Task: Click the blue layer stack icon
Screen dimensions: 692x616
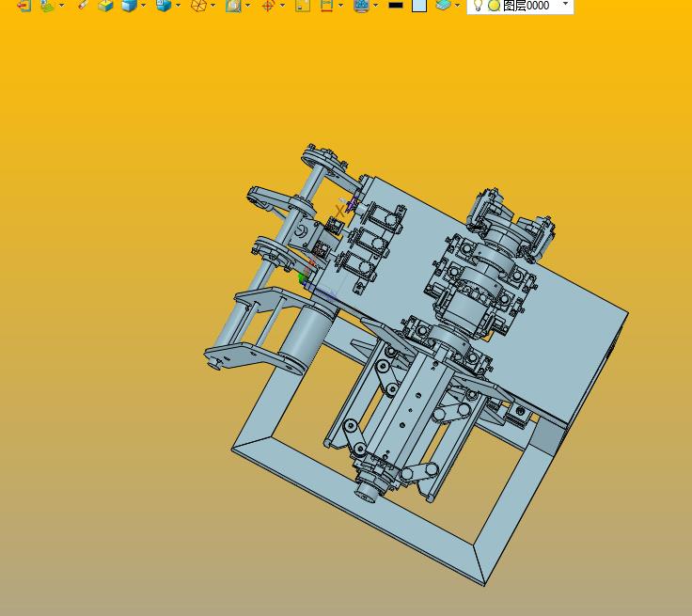Action: (x=443, y=5)
